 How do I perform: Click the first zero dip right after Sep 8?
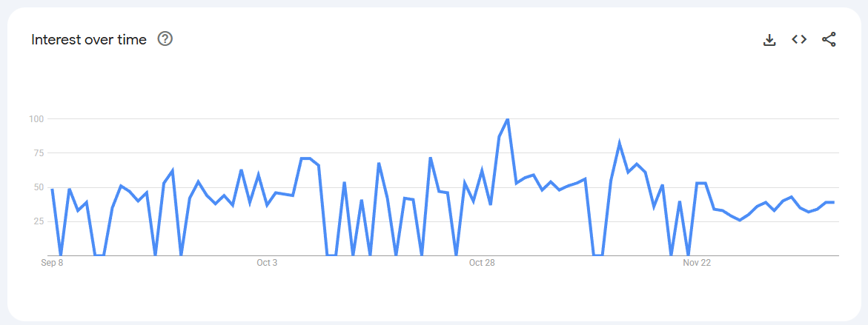(x=61, y=255)
